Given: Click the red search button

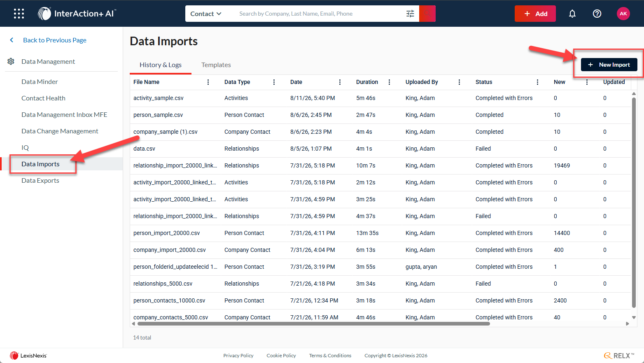Looking at the screenshot, I should tap(427, 14).
